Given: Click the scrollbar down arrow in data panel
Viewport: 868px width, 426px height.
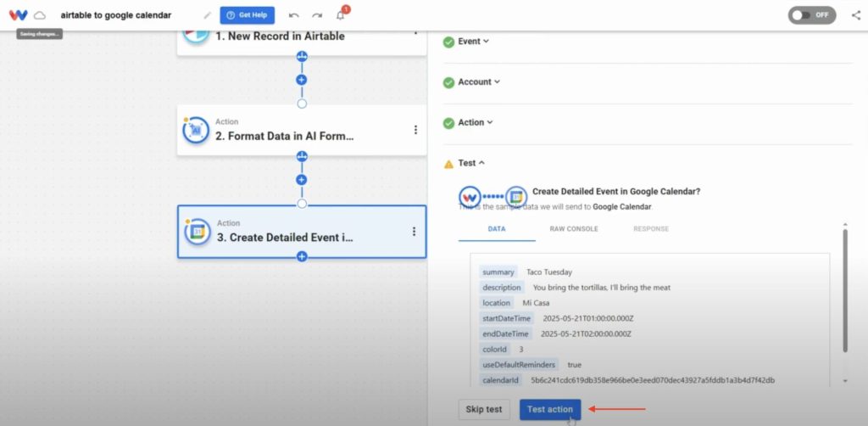Looking at the screenshot, I should (845, 381).
